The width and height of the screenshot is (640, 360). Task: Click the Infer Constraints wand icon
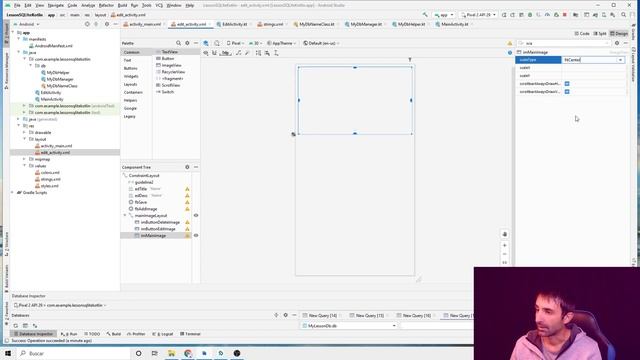click(247, 53)
